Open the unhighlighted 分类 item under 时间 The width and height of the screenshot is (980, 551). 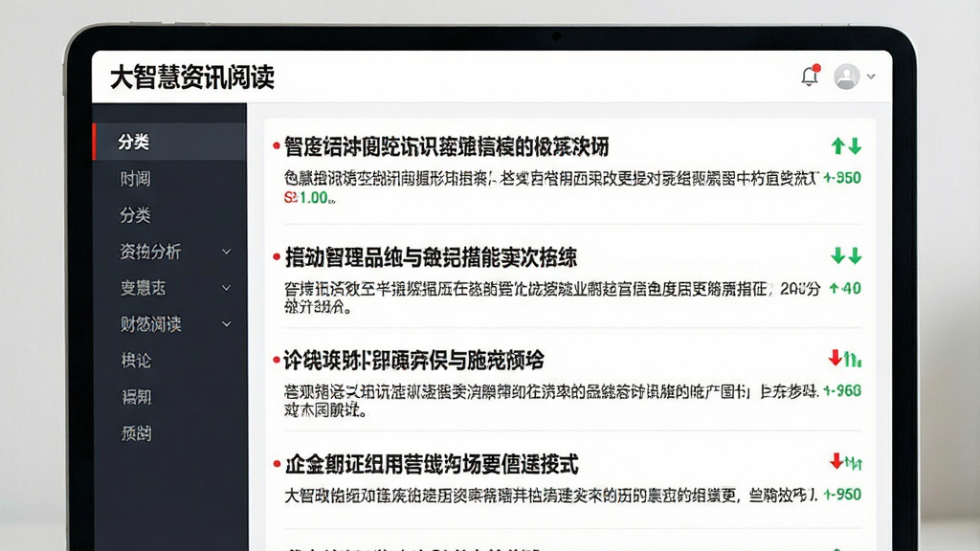135,215
